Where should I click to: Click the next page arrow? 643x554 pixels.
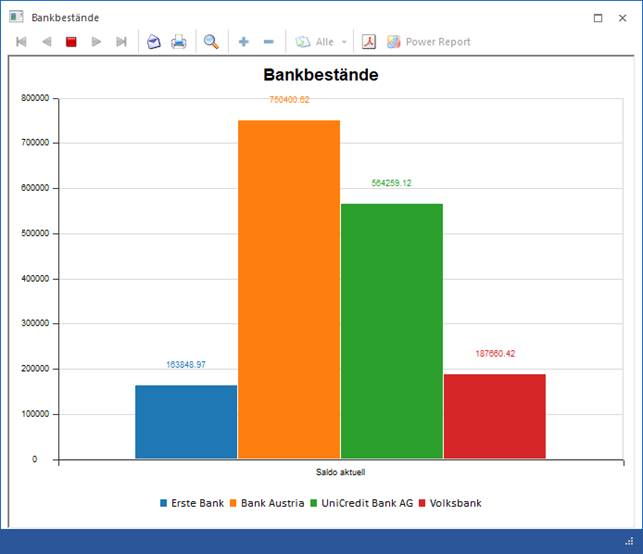coord(96,42)
